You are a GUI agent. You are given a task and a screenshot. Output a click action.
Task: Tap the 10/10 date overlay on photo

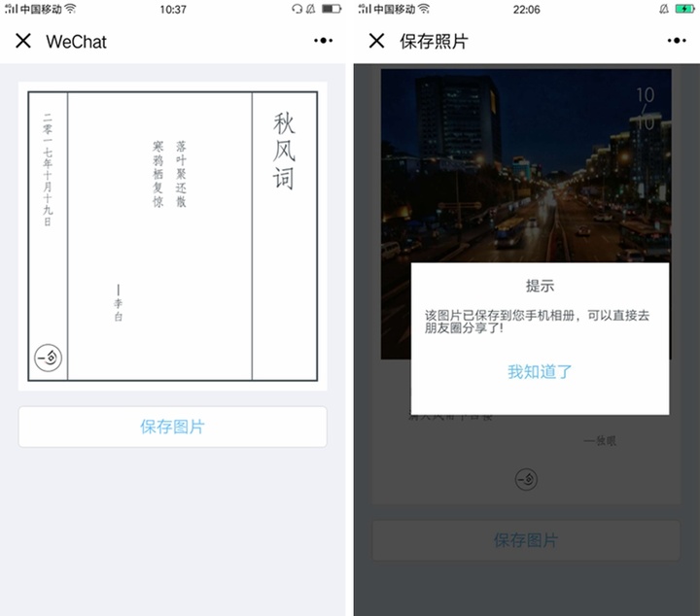pyautogui.click(x=646, y=109)
